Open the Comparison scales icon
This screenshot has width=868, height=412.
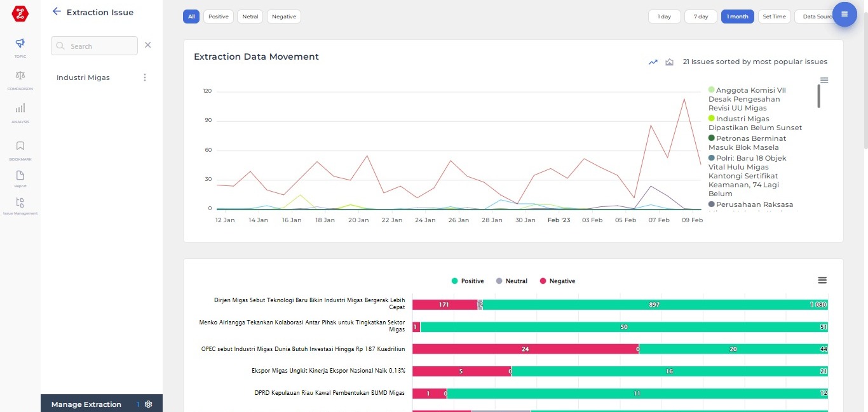pyautogui.click(x=20, y=76)
